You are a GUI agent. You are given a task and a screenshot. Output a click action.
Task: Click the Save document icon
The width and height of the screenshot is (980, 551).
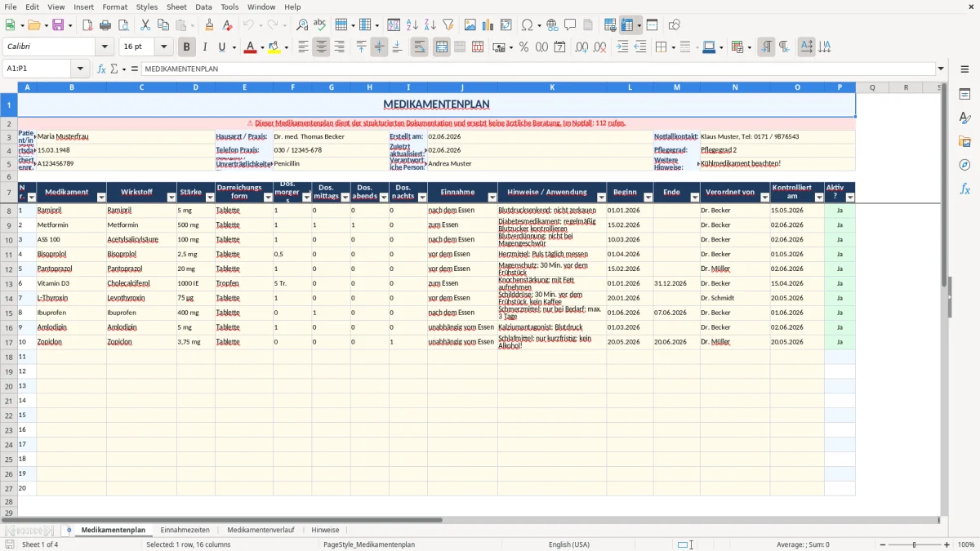[58, 25]
